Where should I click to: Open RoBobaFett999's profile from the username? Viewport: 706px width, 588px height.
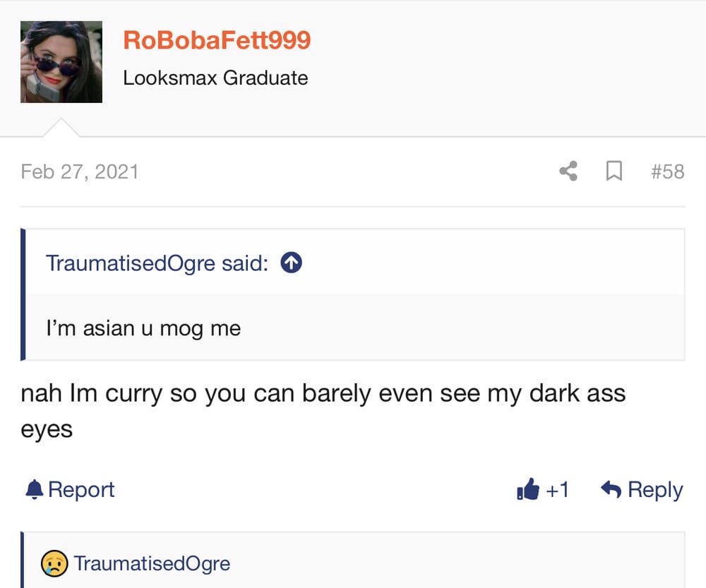(217, 40)
